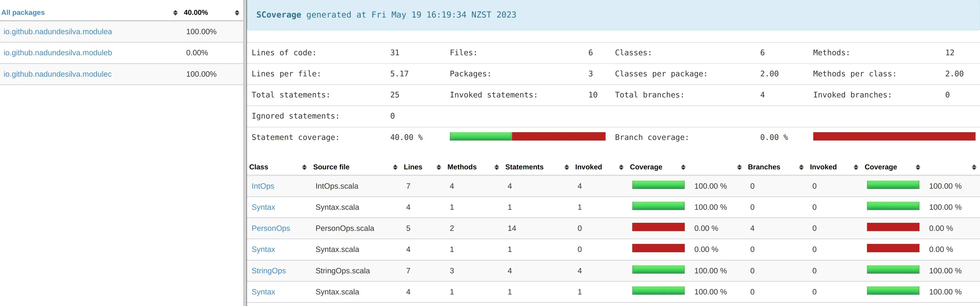The height and width of the screenshot is (306, 980).
Task: Click the 'Invoked statements:' label
Action: [494, 95]
